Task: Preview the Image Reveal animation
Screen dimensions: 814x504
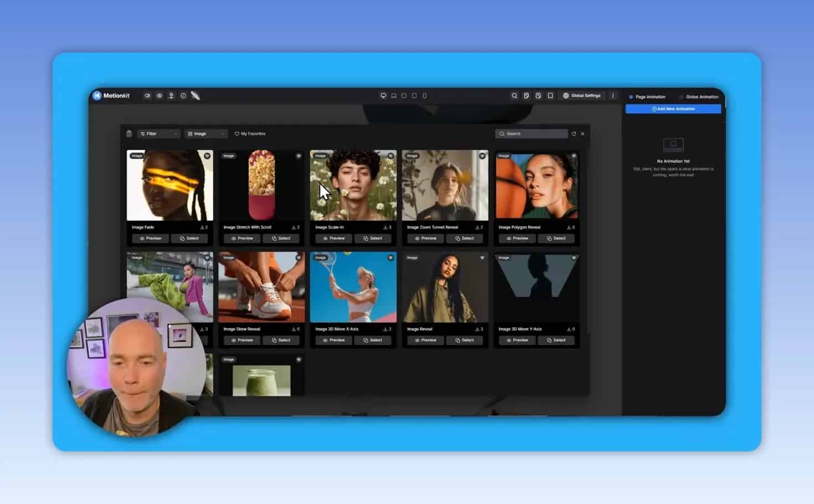Action: coord(426,341)
